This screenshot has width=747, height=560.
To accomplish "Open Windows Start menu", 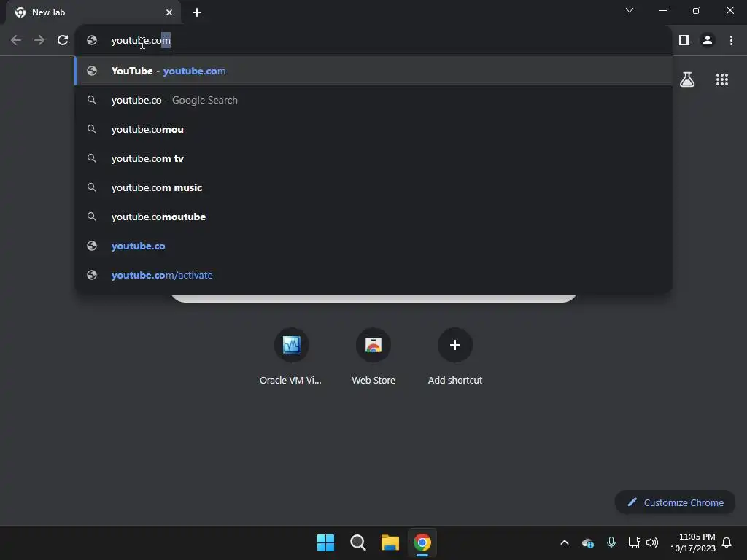I will [x=326, y=542].
